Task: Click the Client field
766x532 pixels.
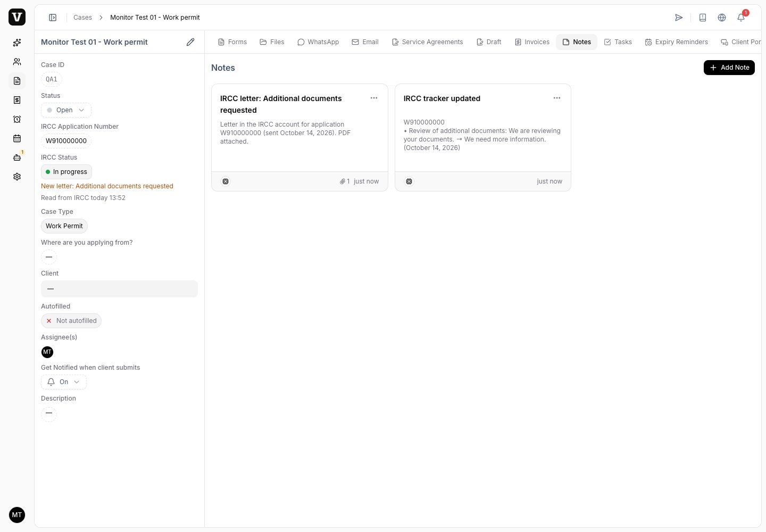Action: pyautogui.click(x=119, y=289)
